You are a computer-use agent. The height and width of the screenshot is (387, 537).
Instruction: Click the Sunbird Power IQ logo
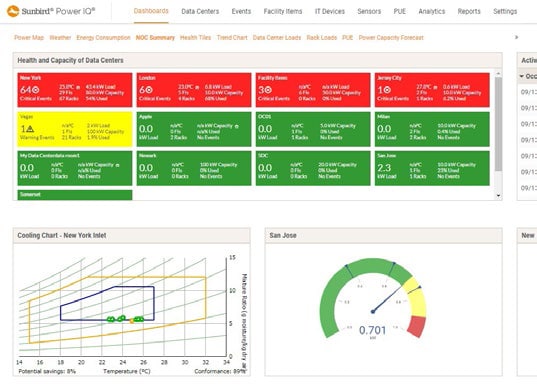pos(51,11)
